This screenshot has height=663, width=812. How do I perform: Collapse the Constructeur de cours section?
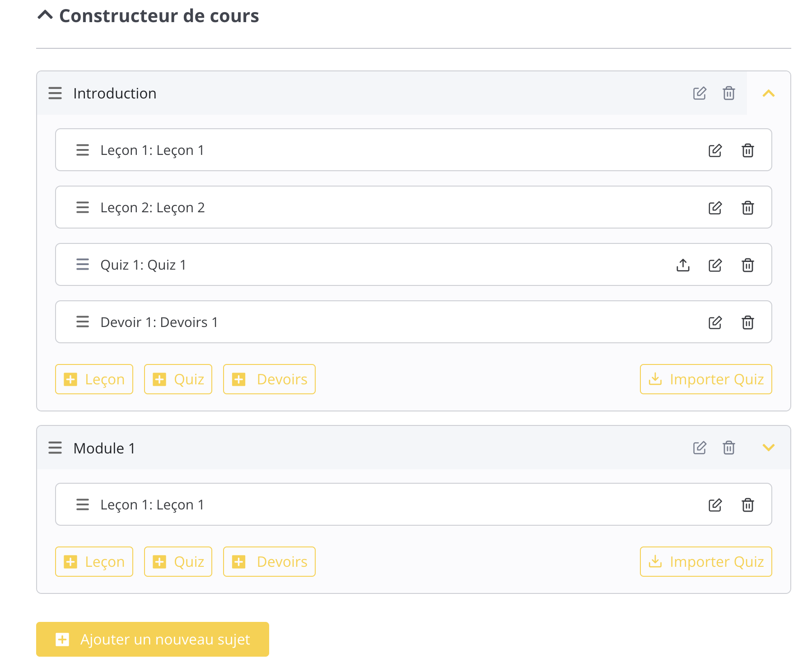[45, 15]
